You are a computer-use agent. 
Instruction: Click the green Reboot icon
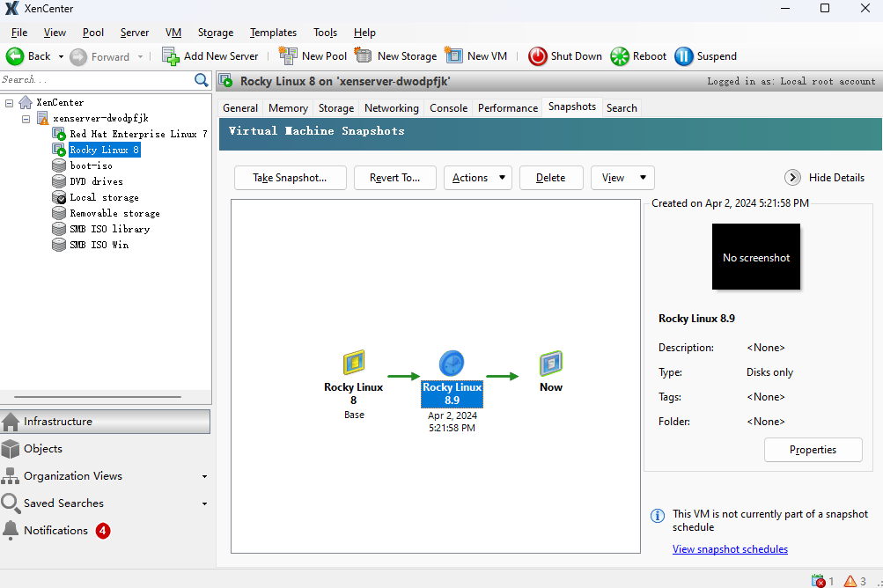point(620,56)
